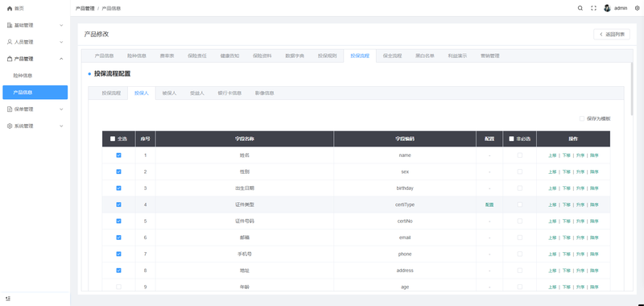Click 下移 in the 手机号 row

coord(567,254)
